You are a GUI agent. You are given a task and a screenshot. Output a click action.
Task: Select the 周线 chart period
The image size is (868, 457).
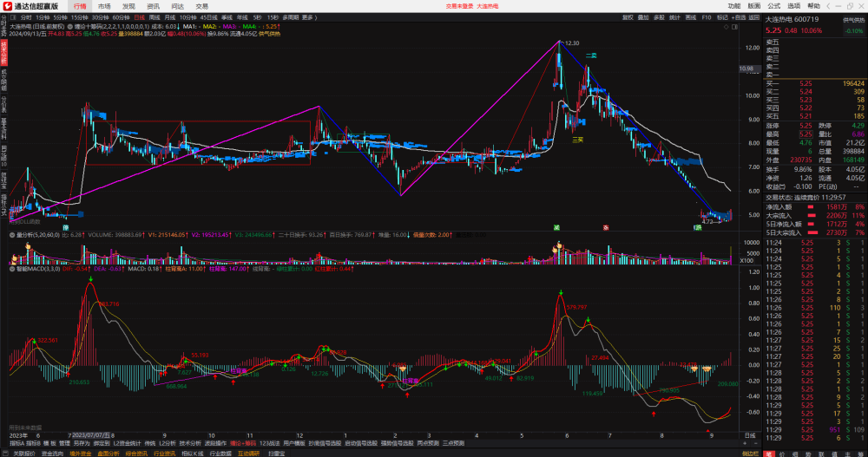click(155, 17)
